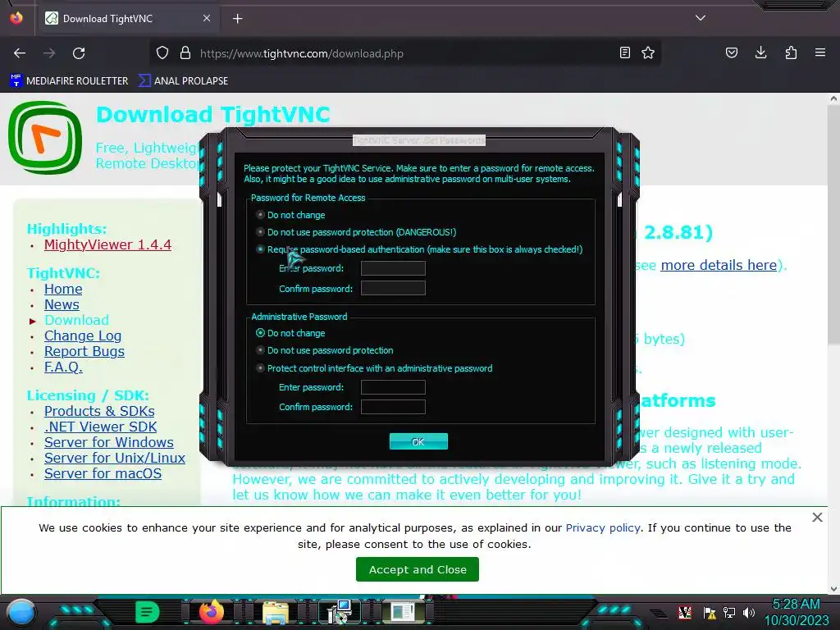Open the Firefox downloads panel
Image resolution: width=840 pixels, height=630 pixels.
[760, 52]
